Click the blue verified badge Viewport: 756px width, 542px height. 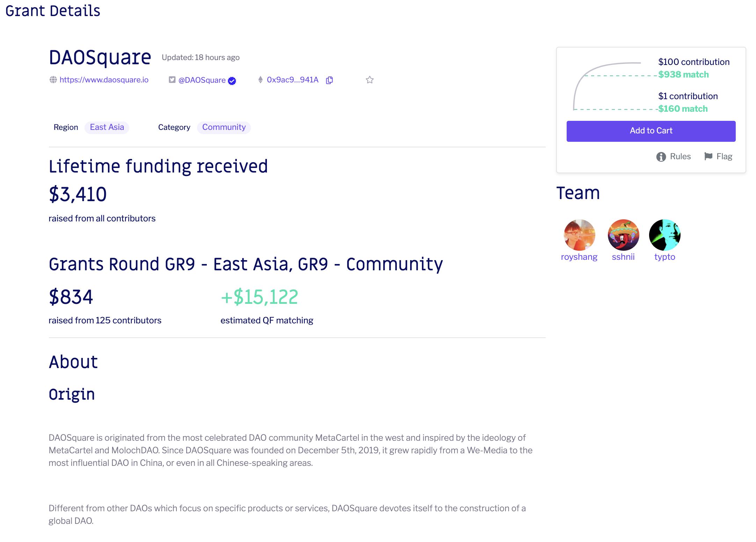(x=232, y=81)
